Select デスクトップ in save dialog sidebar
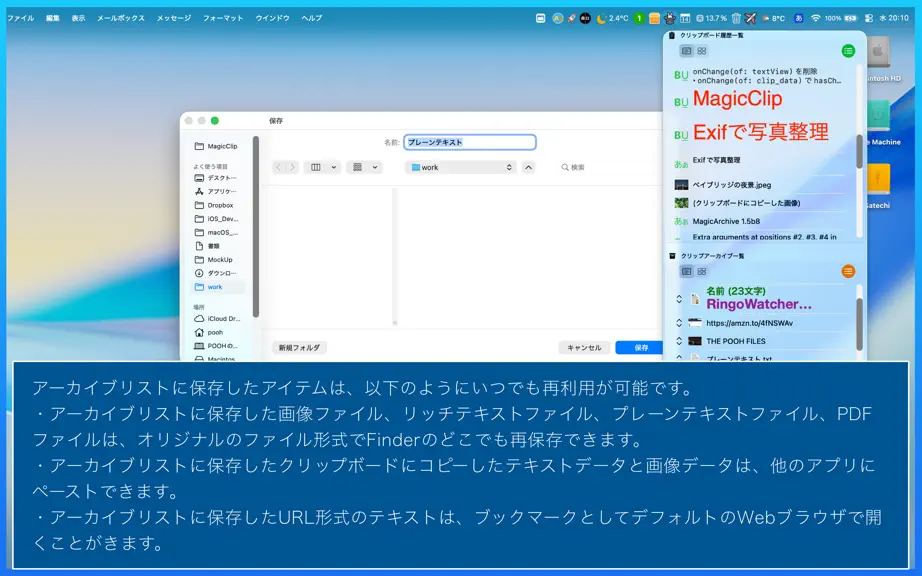This screenshot has width=922, height=576. tap(216, 178)
